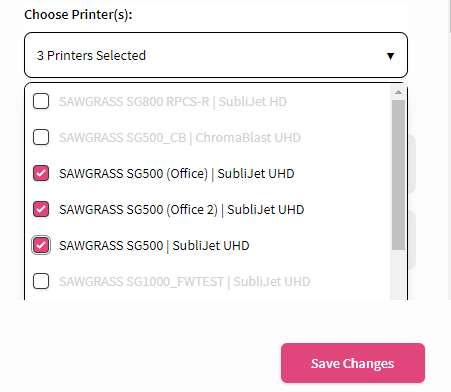Choose the SG500_CB ChromaBlast UHD list entry
451x392 pixels.
180,137
